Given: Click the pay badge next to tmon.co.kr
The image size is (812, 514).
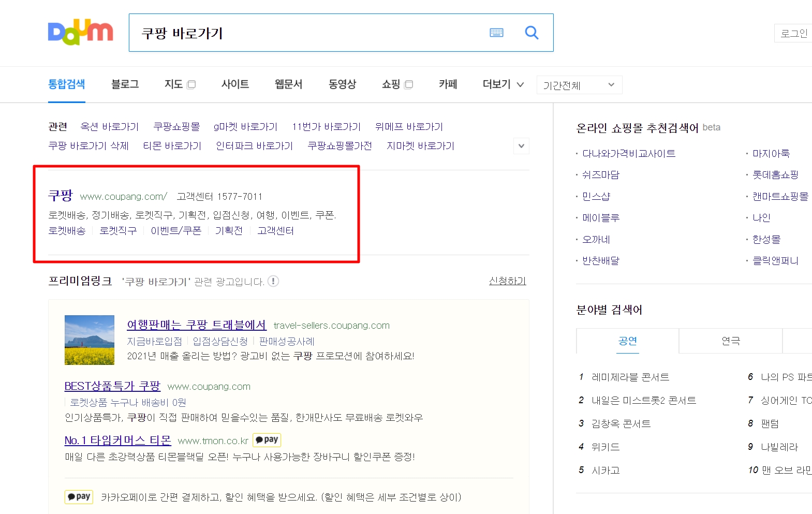Looking at the screenshot, I should (x=267, y=440).
